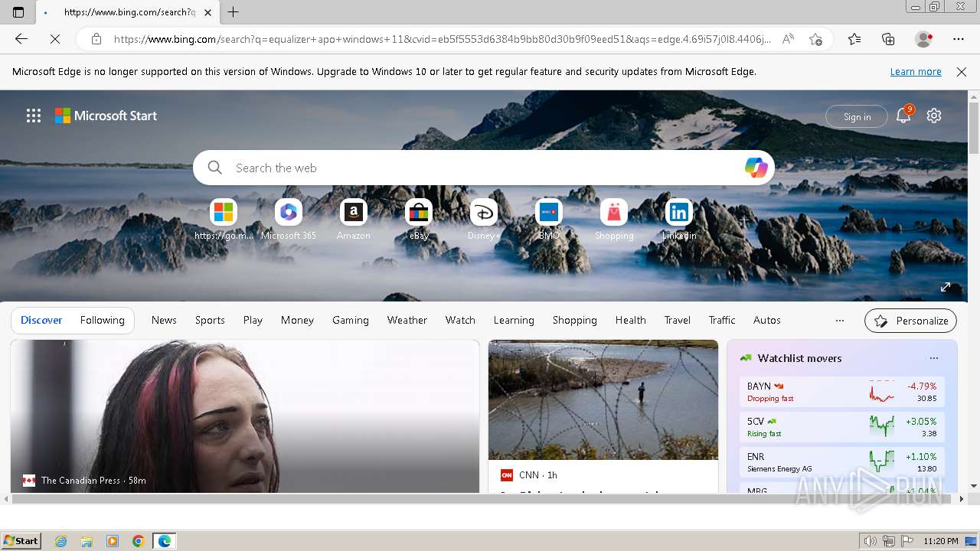Viewport: 980px width, 551px height.
Task: Click the vertical page scrollbar
Action: point(974,127)
